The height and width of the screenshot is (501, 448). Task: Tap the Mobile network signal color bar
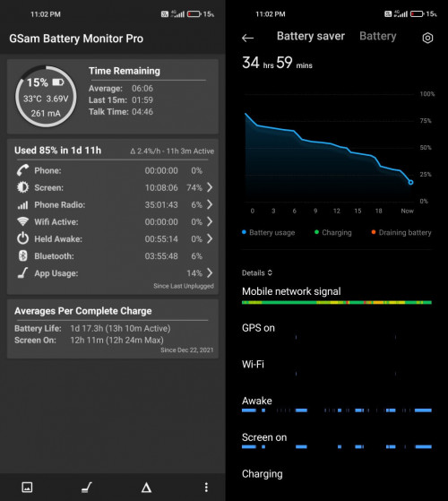337,302
